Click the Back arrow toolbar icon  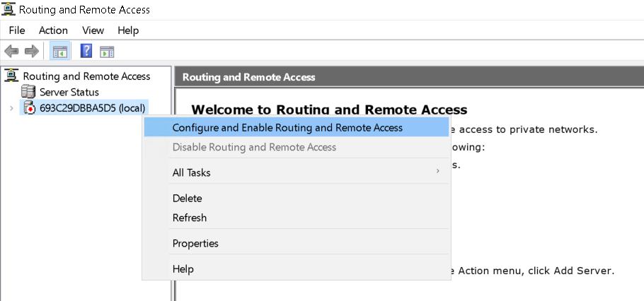pos(11,52)
